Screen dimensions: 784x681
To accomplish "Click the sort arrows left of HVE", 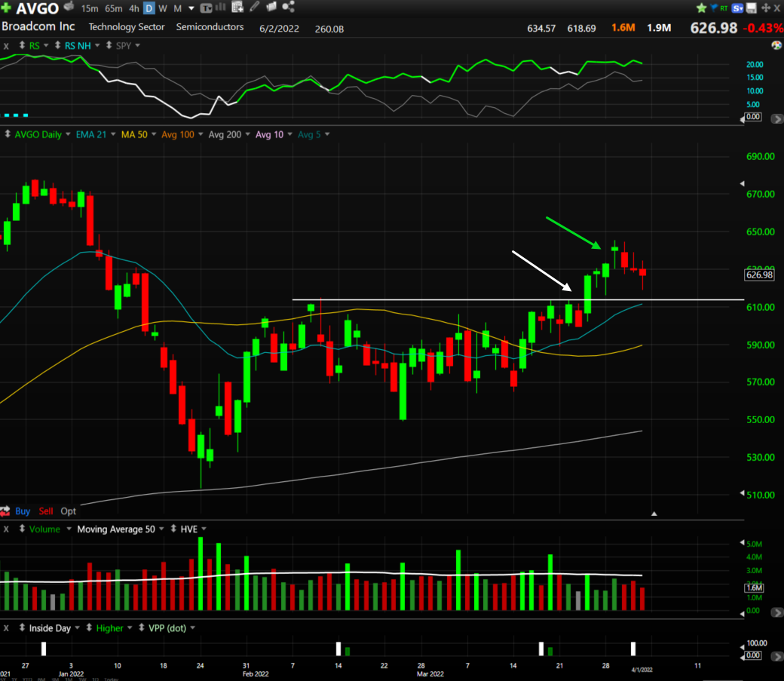I will 173,529.
